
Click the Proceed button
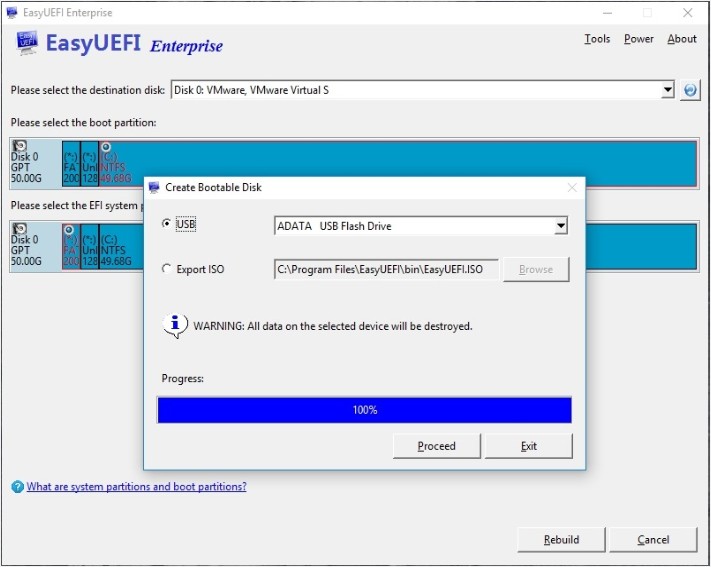click(x=437, y=446)
